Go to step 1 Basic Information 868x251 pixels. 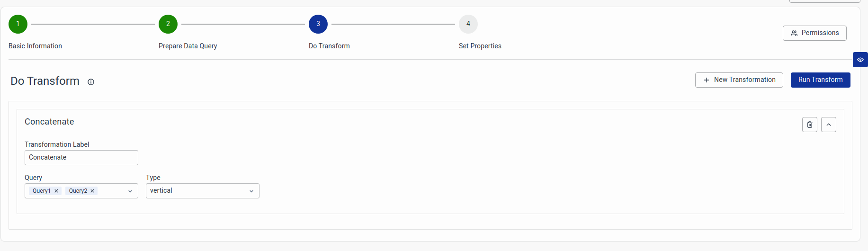pos(18,24)
